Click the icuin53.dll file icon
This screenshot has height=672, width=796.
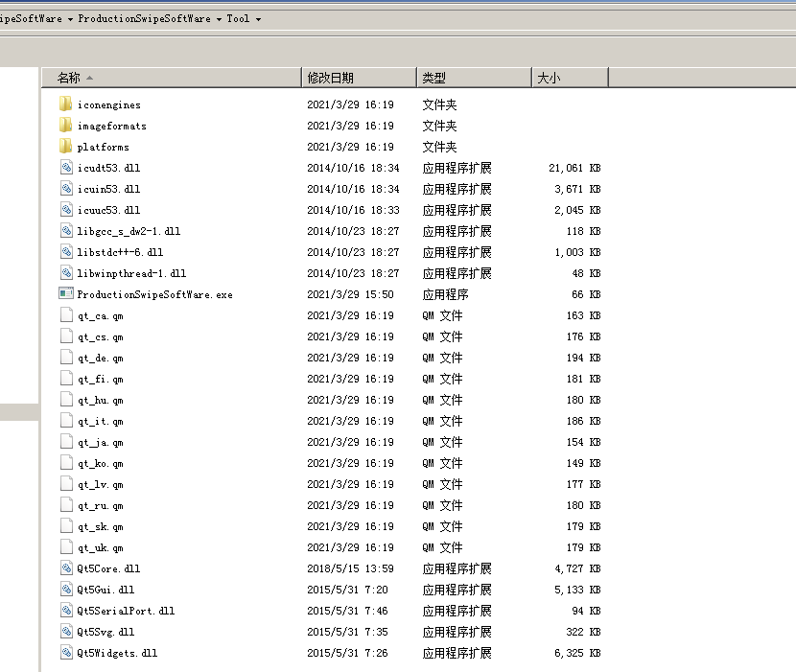coord(66,188)
